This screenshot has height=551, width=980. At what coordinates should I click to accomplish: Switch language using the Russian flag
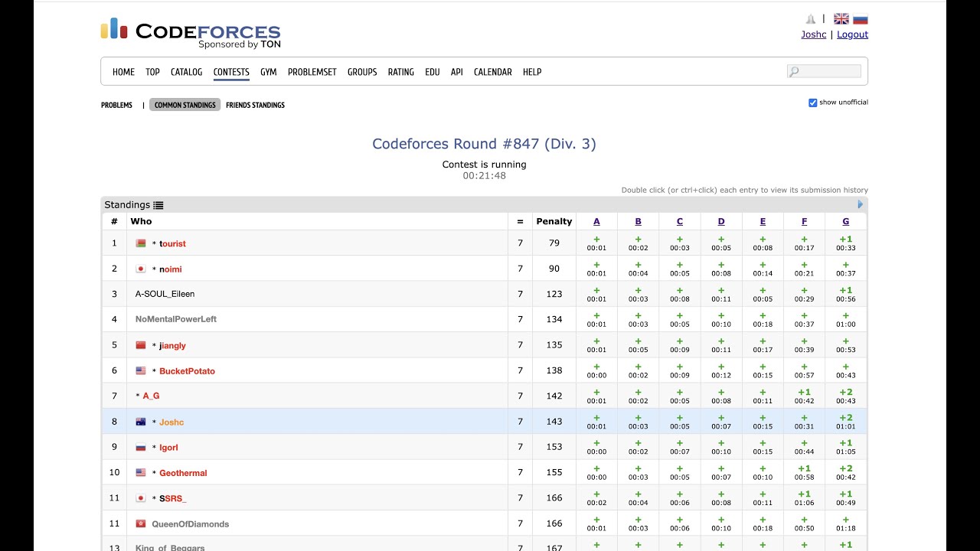tap(861, 19)
